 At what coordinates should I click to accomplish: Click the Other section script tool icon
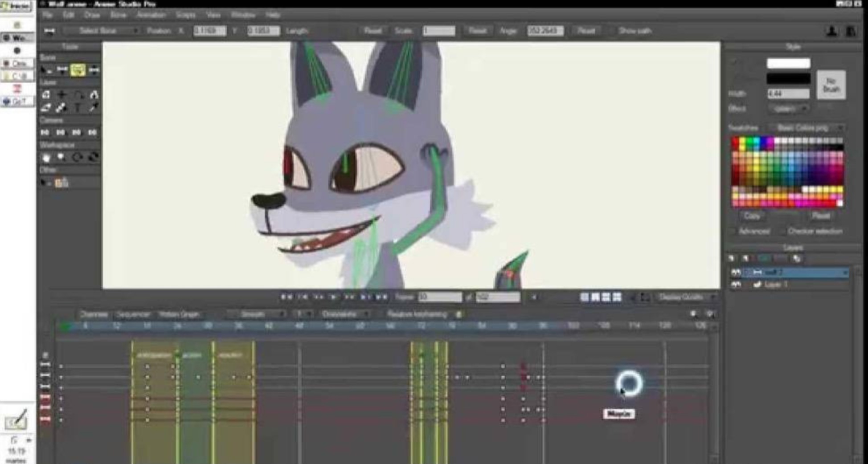(x=61, y=182)
